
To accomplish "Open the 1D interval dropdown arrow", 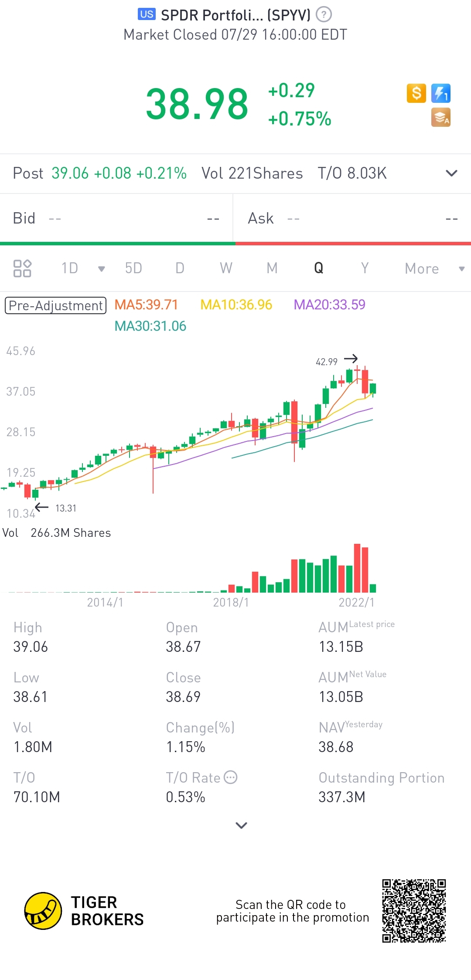I will coord(102,269).
